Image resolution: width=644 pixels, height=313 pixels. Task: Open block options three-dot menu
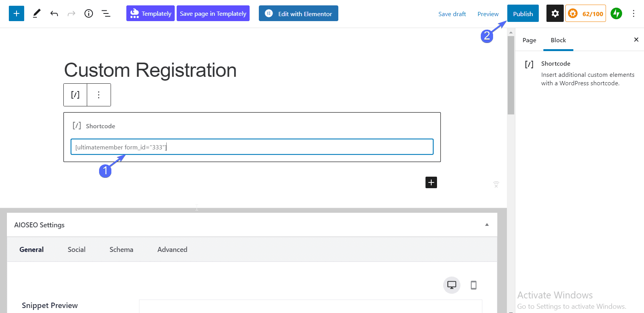coord(99,95)
